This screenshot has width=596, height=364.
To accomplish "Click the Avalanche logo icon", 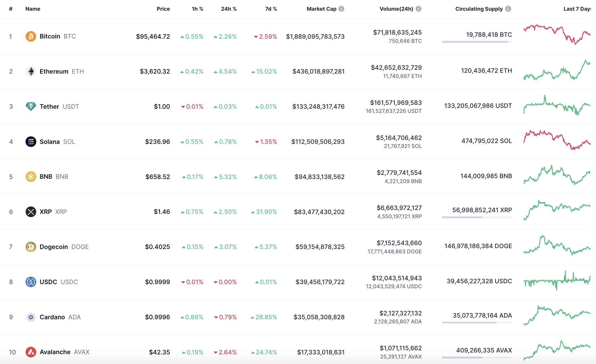I will tap(31, 352).
